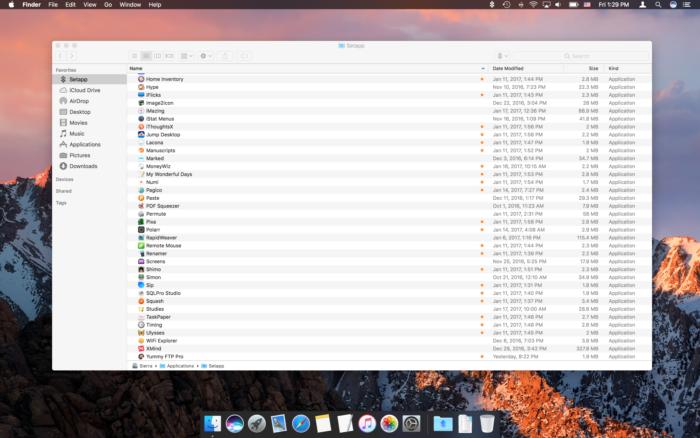
Task: Click Applications in the bottom path bar
Action: pos(177,366)
